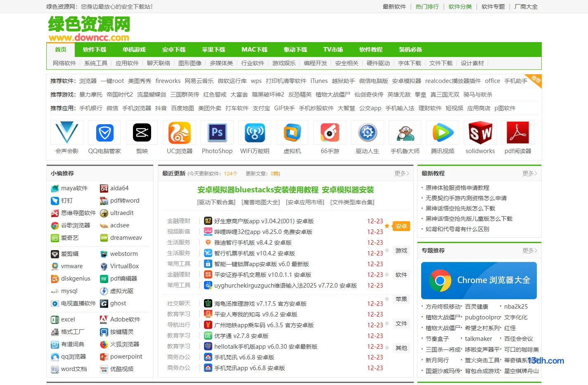Click the dreamweaver small icon
The width and height of the screenshot is (588, 385).
[104, 238]
